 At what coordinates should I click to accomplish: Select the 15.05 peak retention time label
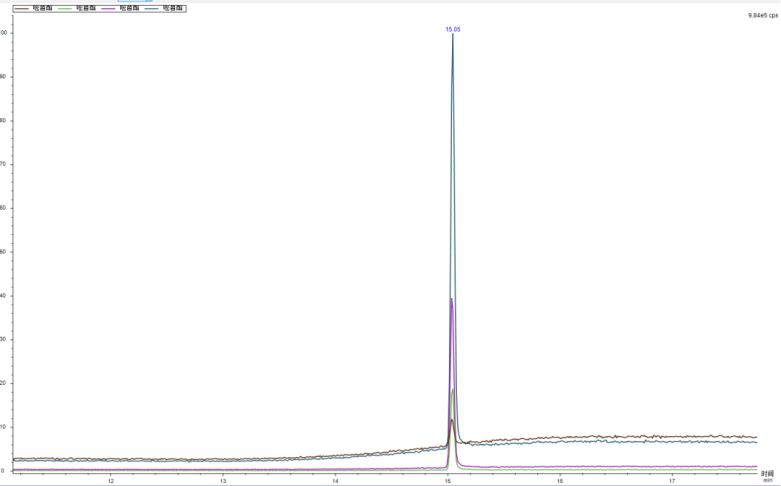pos(453,30)
